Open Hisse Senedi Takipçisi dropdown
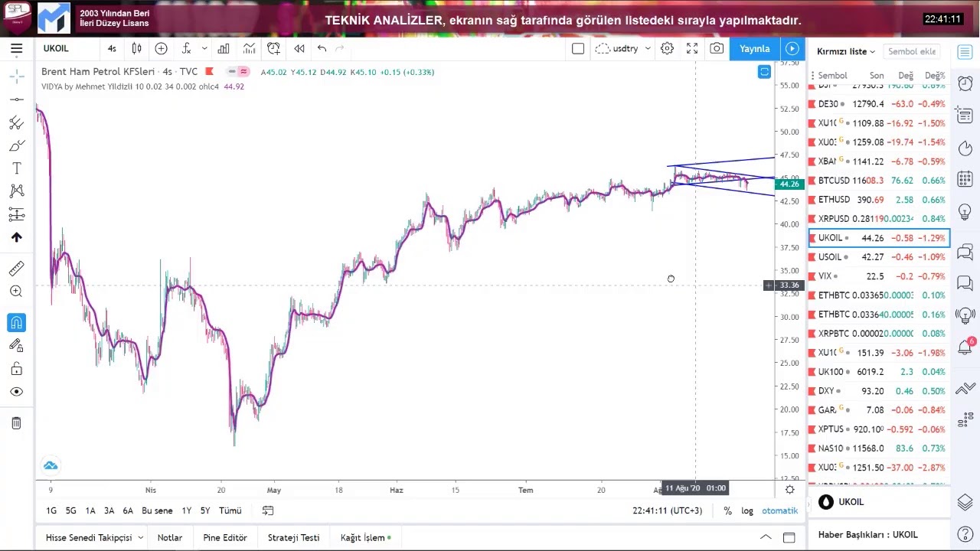The image size is (980, 551). (x=93, y=537)
